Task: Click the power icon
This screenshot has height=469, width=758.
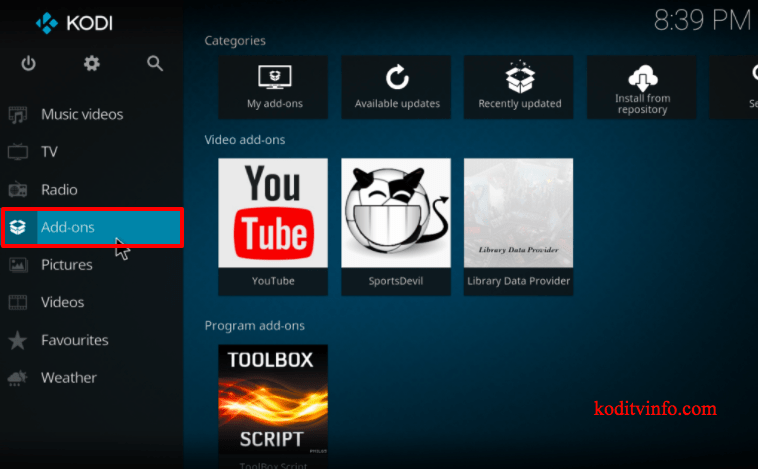Action: [29, 63]
